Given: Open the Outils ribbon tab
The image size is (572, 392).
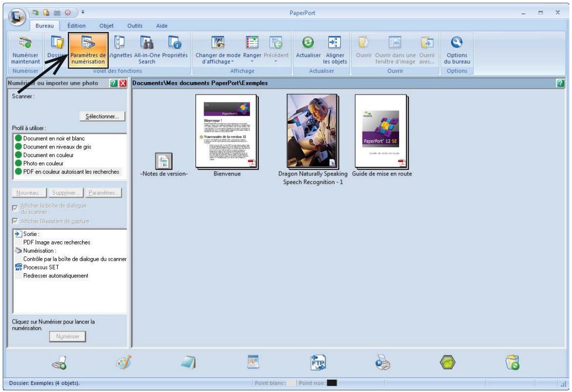Looking at the screenshot, I should (134, 25).
